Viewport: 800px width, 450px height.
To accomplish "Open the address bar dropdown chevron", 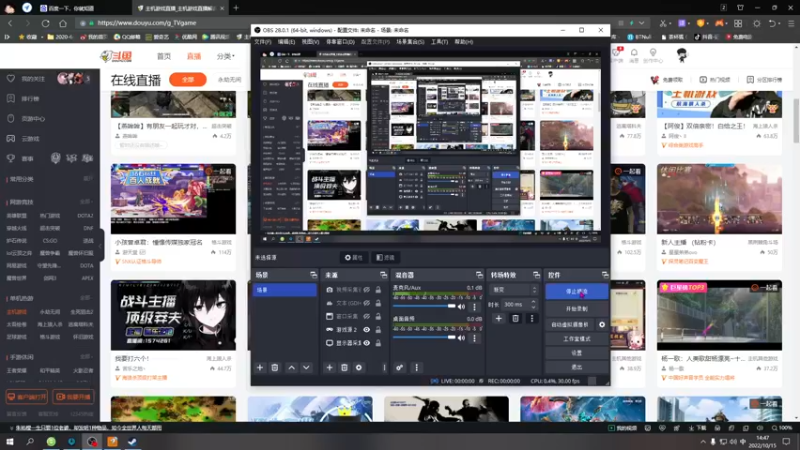I will tap(641, 23).
